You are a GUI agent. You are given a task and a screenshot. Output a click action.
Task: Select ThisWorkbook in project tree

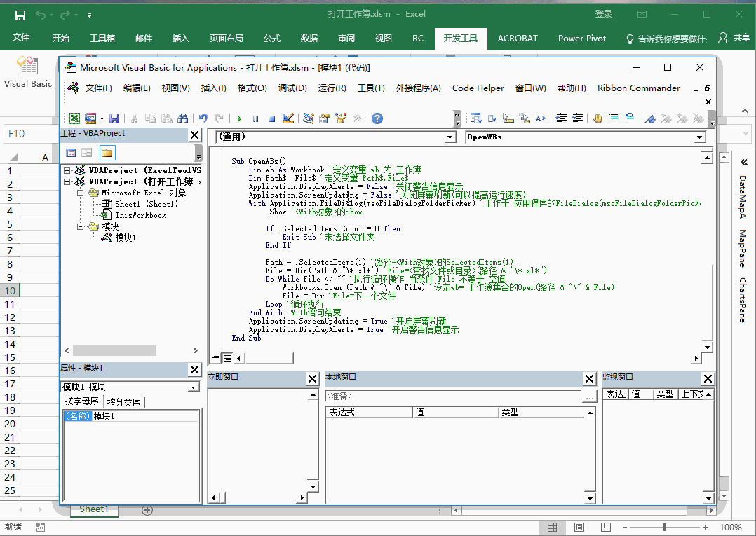(x=140, y=215)
